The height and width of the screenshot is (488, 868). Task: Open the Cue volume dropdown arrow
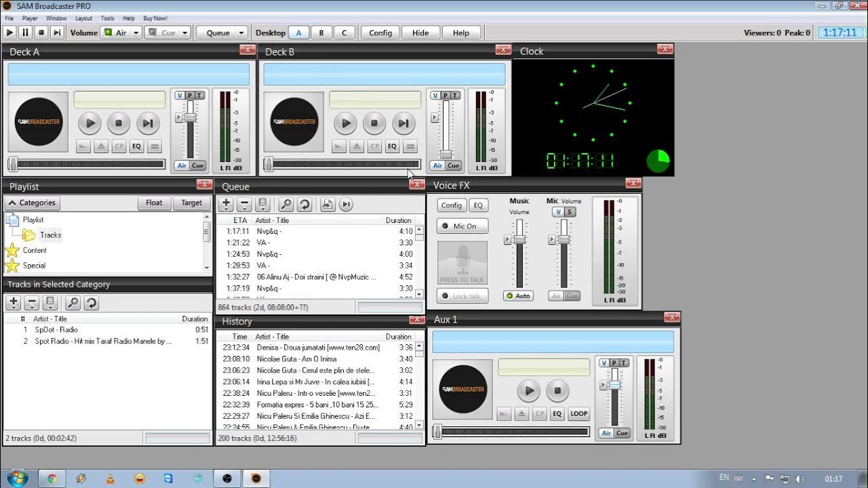tap(184, 33)
